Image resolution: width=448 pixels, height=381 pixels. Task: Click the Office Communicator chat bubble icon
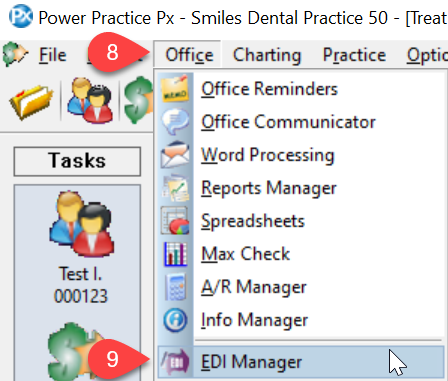click(x=175, y=122)
